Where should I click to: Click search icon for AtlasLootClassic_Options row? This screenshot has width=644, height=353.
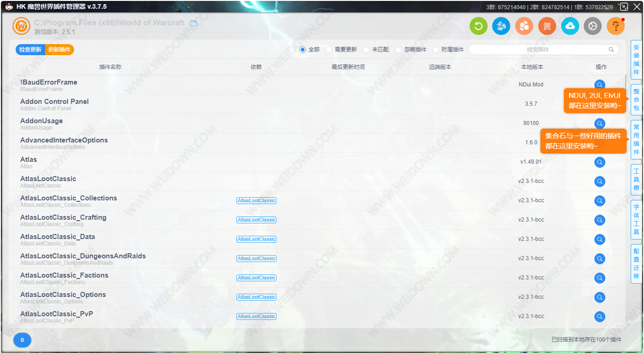600,297
